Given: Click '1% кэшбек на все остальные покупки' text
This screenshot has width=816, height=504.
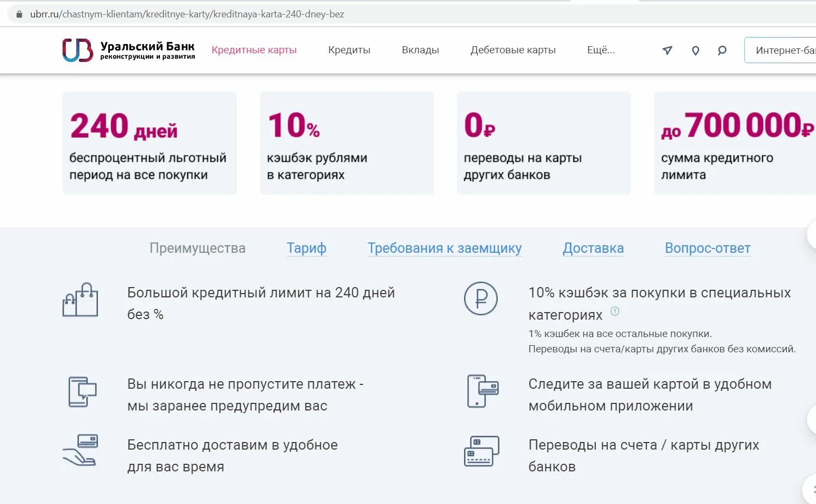Looking at the screenshot, I should 620,334.
